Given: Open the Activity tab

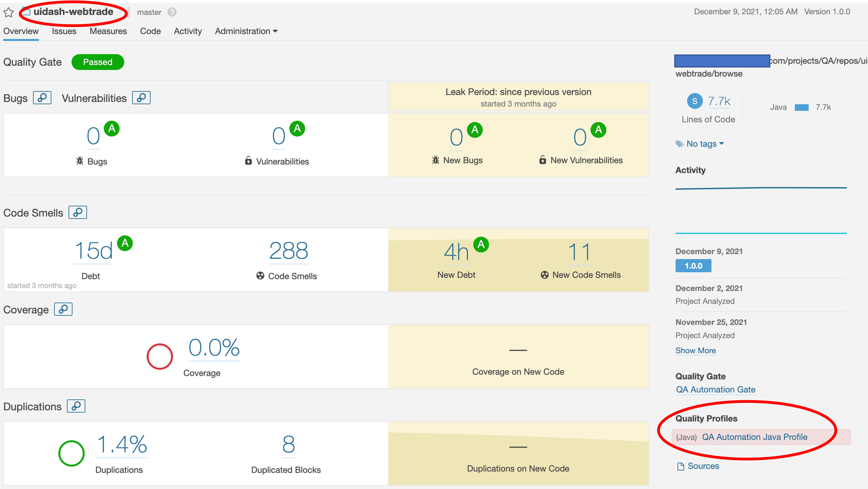Looking at the screenshot, I should click(x=188, y=31).
